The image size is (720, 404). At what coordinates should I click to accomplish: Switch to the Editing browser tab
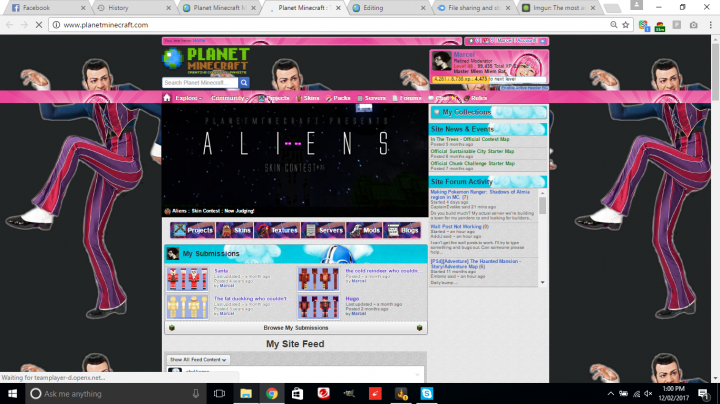point(386,8)
